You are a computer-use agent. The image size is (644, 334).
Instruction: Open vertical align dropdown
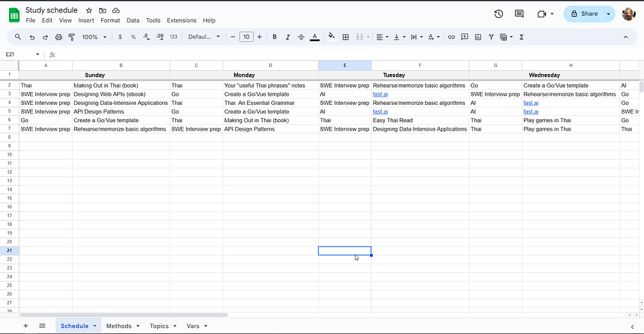pyautogui.click(x=399, y=37)
